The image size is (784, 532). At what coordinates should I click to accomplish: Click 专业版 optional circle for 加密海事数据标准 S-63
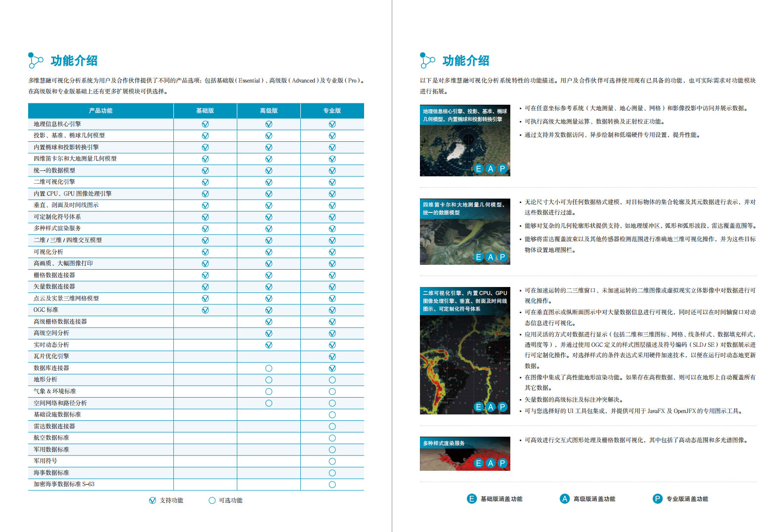[x=332, y=485]
